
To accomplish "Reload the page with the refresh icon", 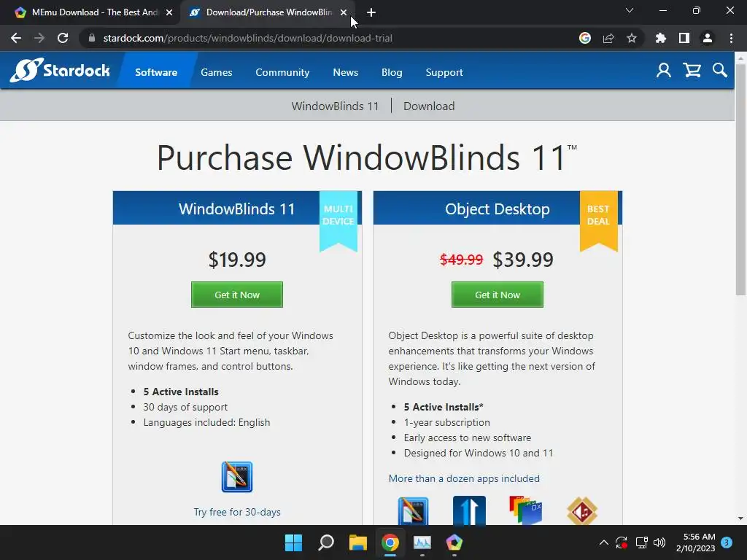I will 63,38.
